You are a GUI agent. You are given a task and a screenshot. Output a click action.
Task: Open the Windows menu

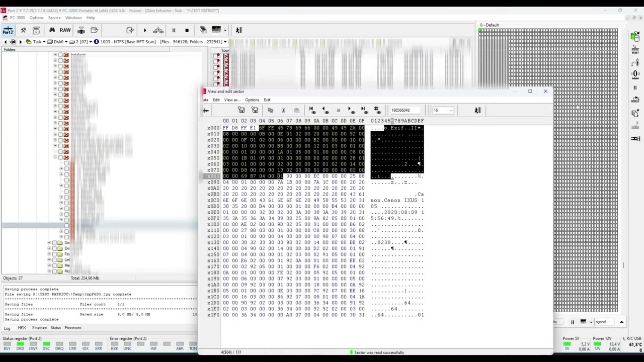[x=73, y=18]
